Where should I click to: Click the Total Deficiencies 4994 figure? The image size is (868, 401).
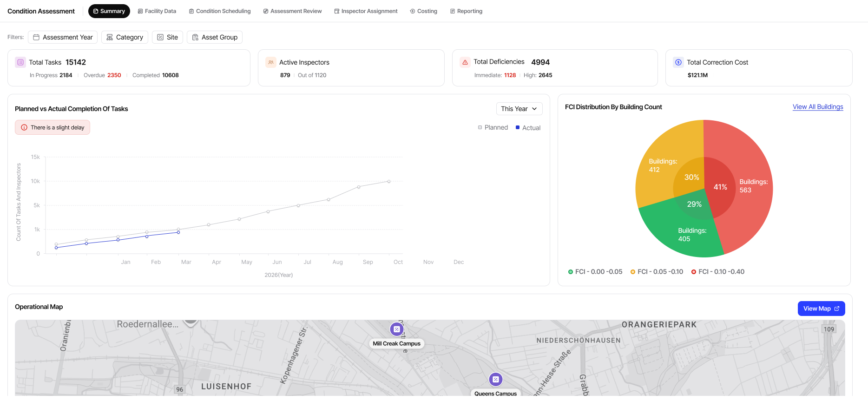540,62
